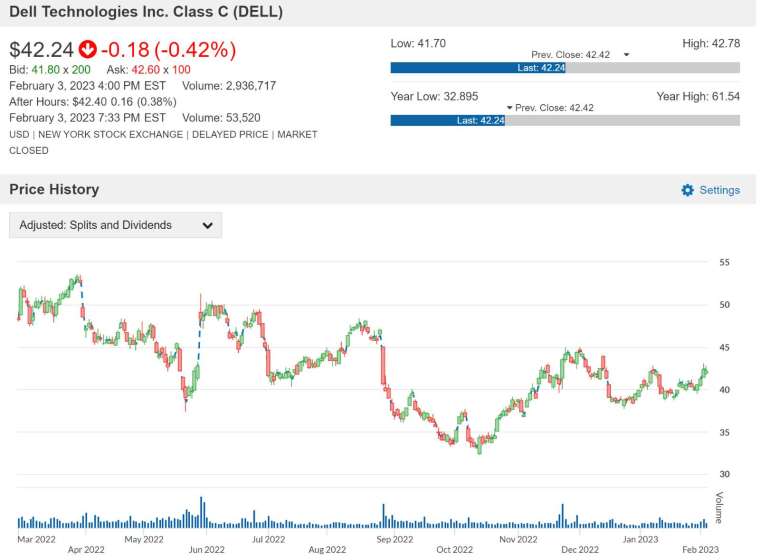The image size is (760, 560).
Task: Click the February 3, 2023 7:33 PM EST timestamp
Action: coord(87,118)
